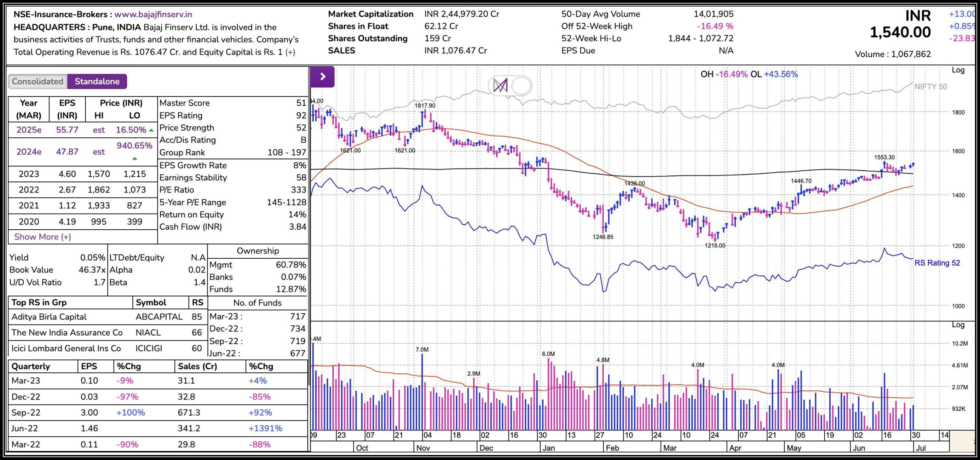Select the Mar-23 quarterly results row
Image resolution: width=980 pixels, height=460 pixels.
tap(158, 381)
